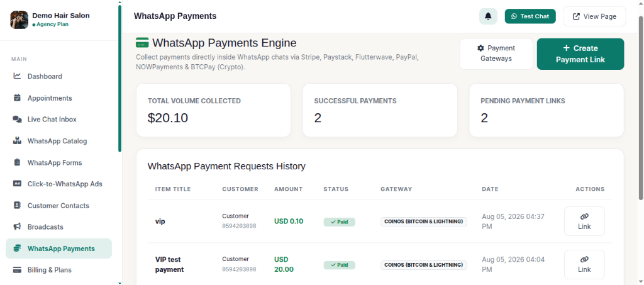Image resolution: width=644 pixels, height=285 pixels.
Task: Click COINOS gateway badge in vip row
Action: pos(423,221)
